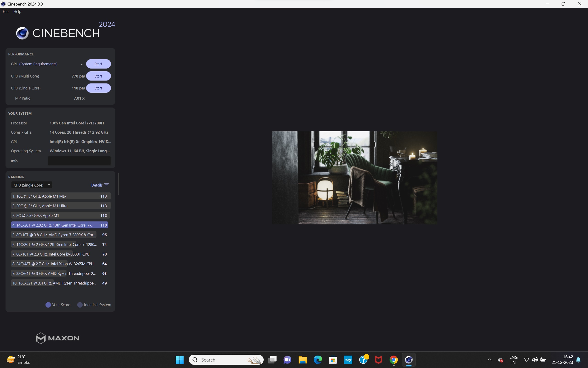The image size is (588, 368).
Task: Open Wi-Fi network settings tray icon
Action: coord(526,360)
